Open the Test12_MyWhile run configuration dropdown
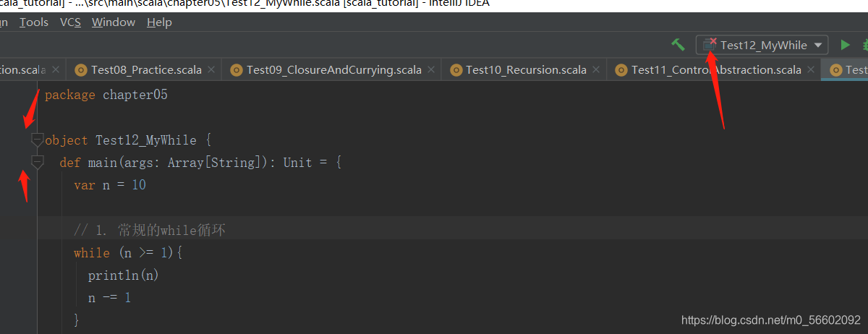This screenshot has width=868, height=334. [x=762, y=45]
